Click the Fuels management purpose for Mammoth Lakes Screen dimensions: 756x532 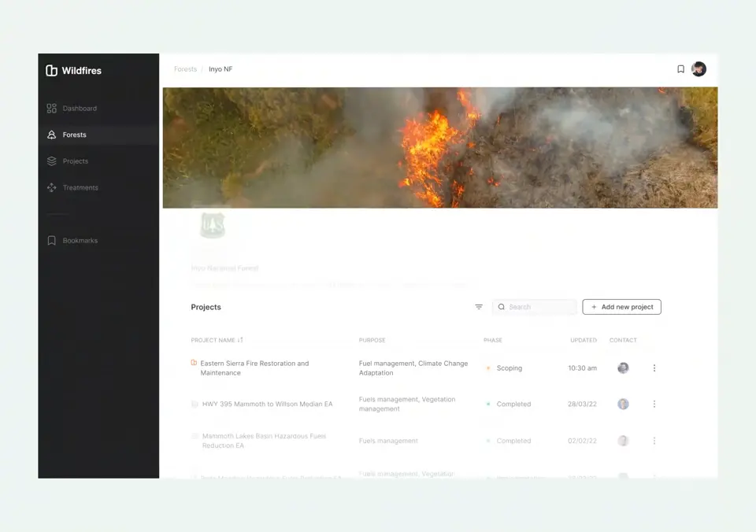tap(388, 441)
